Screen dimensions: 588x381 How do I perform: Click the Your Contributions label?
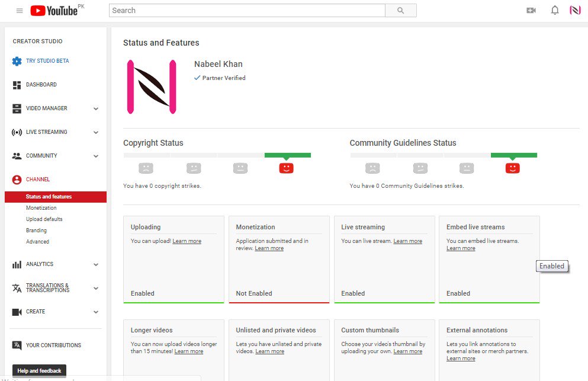(x=53, y=345)
